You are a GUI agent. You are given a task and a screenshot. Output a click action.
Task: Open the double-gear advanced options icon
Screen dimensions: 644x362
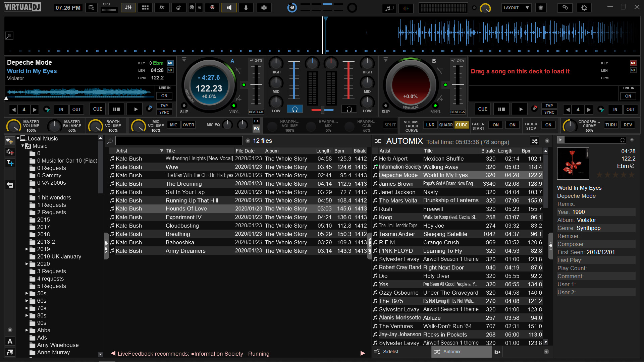tap(565, 7)
